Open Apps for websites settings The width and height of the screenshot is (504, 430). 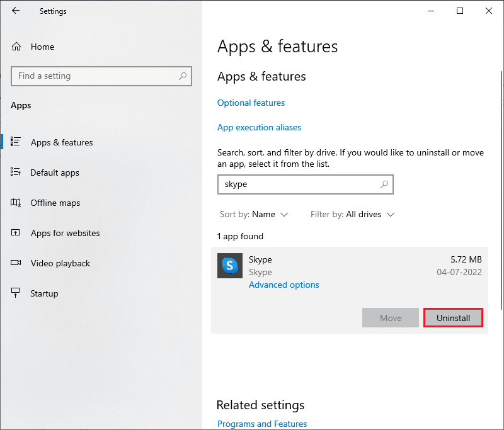click(x=65, y=233)
